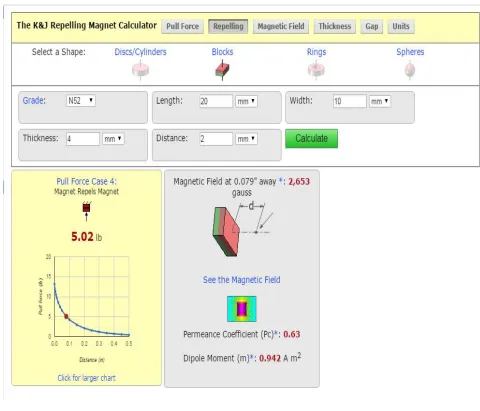Click the 0.63 permeance coefficient value
Screen dimensions: 480x411
pos(292,334)
